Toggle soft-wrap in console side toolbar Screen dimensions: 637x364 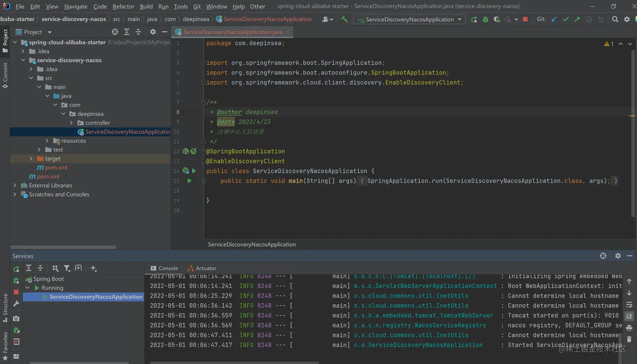629,305
